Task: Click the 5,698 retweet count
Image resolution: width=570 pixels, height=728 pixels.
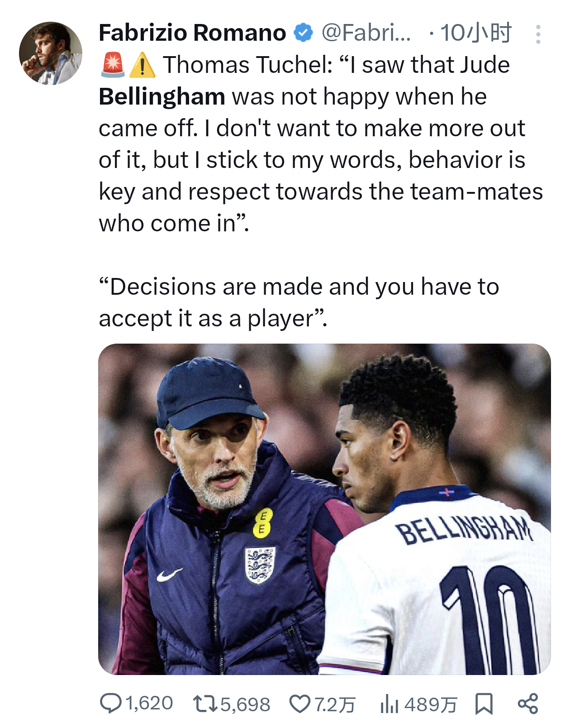Action: pyautogui.click(x=245, y=704)
